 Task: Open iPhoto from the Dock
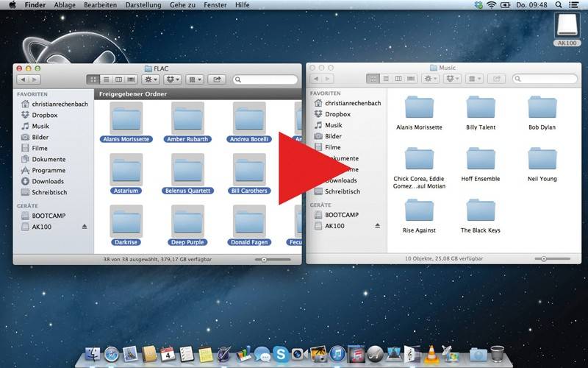pyautogui.click(x=318, y=354)
